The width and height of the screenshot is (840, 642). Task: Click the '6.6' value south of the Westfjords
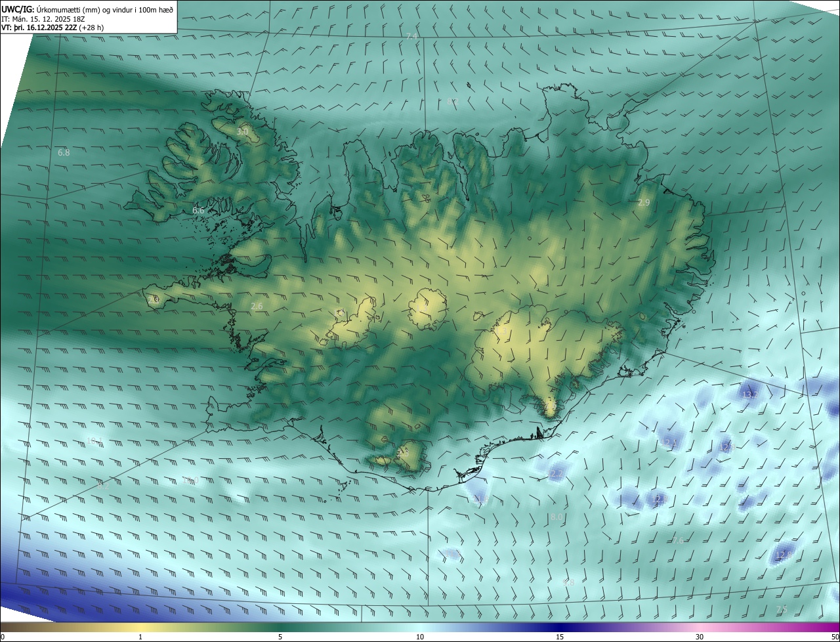(x=198, y=211)
